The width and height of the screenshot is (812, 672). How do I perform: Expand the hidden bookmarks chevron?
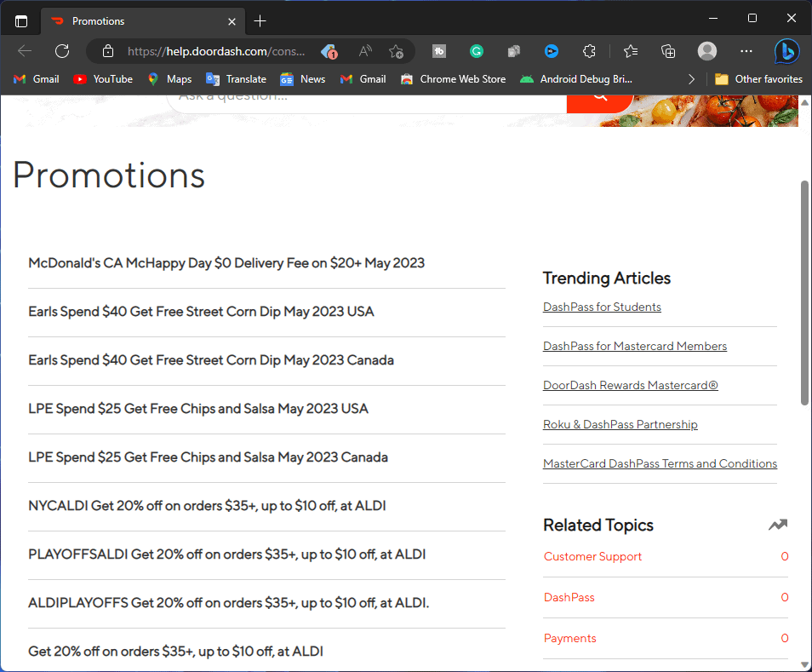[x=691, y=79]
